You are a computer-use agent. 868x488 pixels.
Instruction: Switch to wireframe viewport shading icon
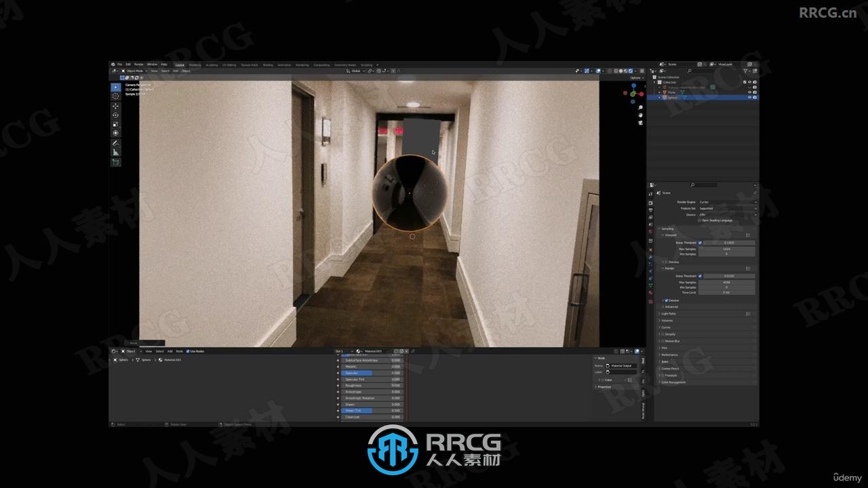(616, 71)
